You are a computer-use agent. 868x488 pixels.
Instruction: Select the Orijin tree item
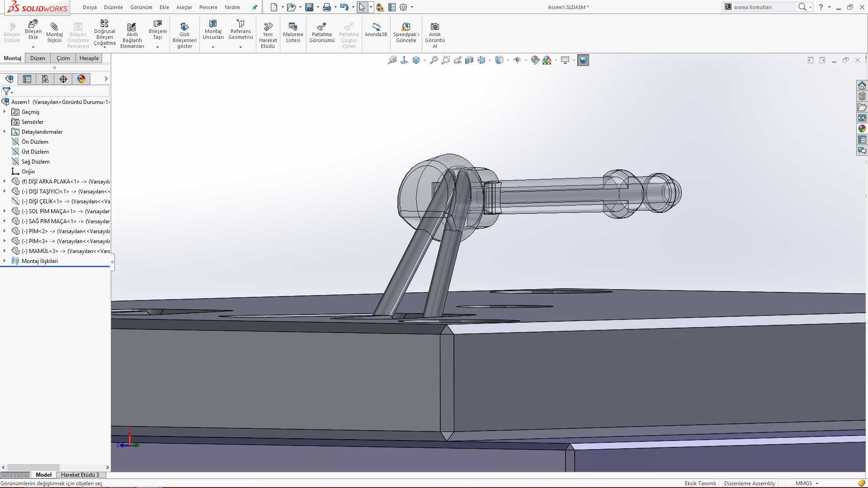click(x=28, y=171)
